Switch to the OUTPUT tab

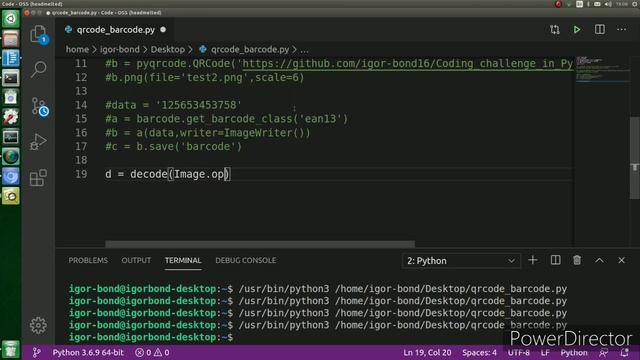136,260
